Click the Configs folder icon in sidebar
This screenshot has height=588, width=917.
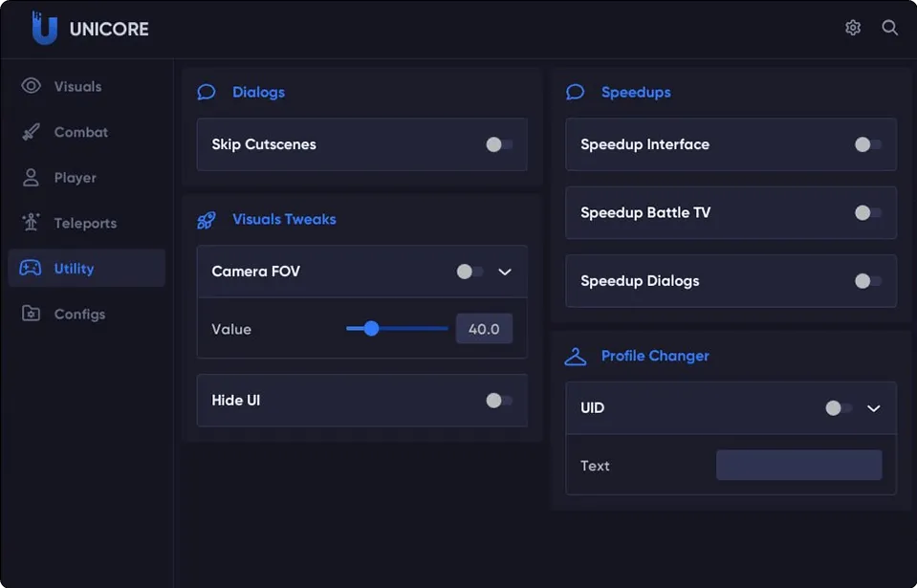pyautogui.click(x=32, y=314)
